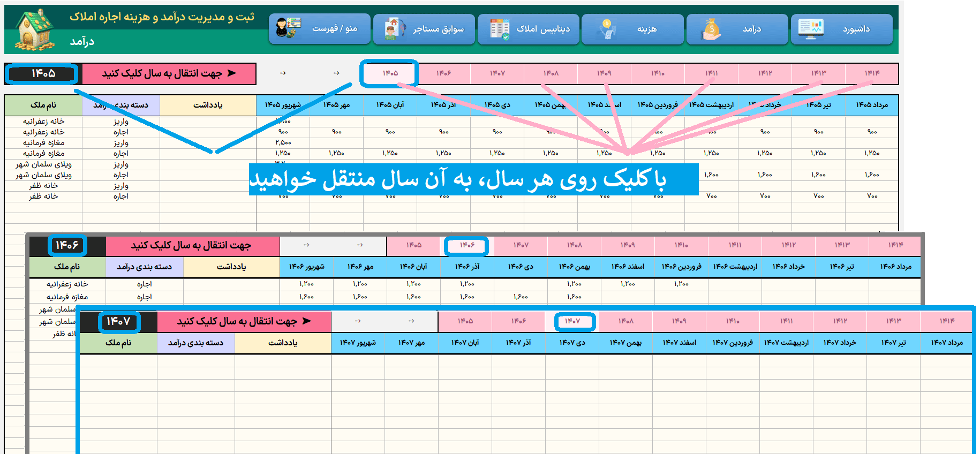Jump to year ۱۴۱۴ in the top sheet
The width and height of the screenshot is (980, 454).
(872, 73)
